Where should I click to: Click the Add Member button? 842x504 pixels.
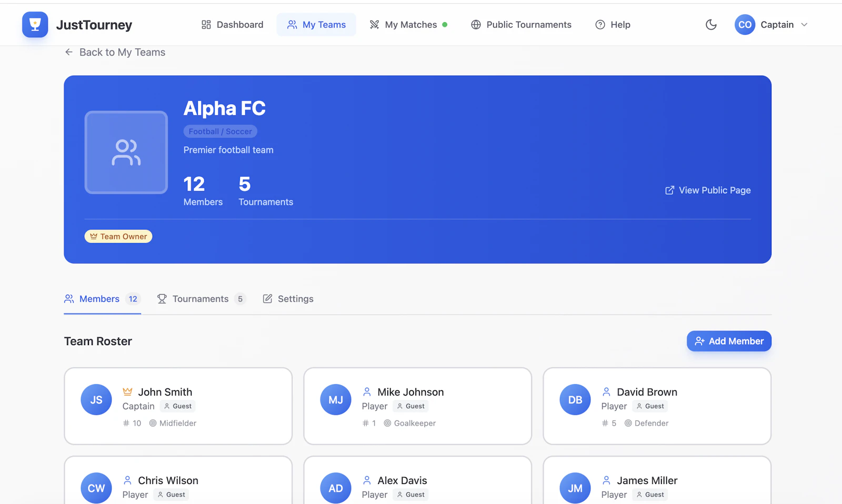(729, 341)
